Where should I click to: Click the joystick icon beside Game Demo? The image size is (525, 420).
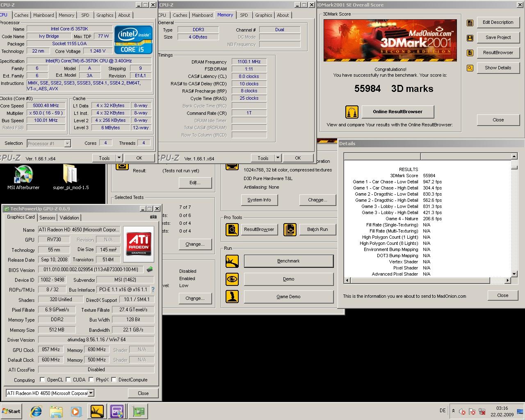(232, 297)
